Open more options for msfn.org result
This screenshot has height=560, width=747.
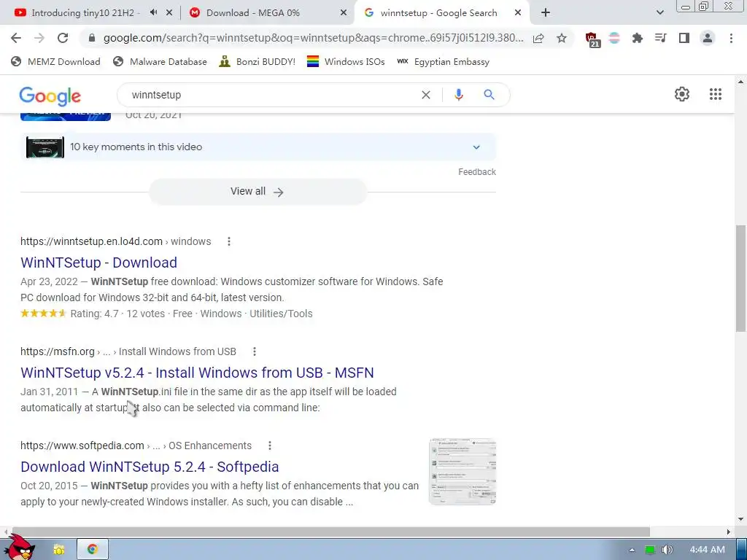[x=255, y=351]
